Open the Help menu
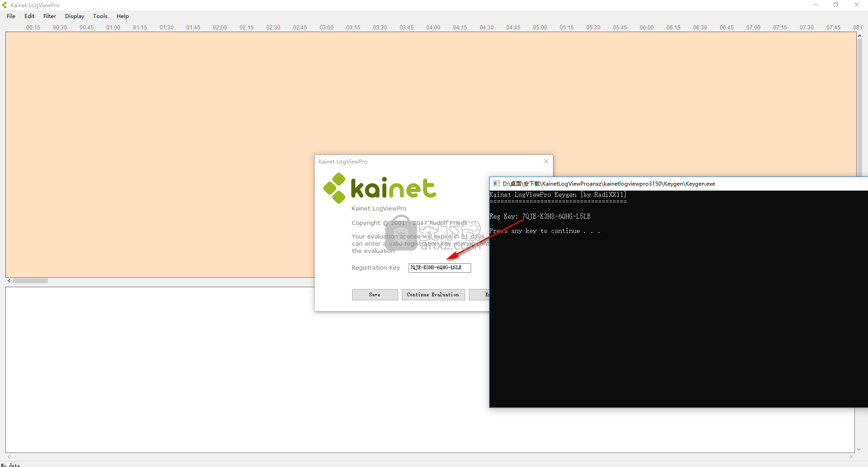This screenshot has width=868, height=467. (123, 16)
